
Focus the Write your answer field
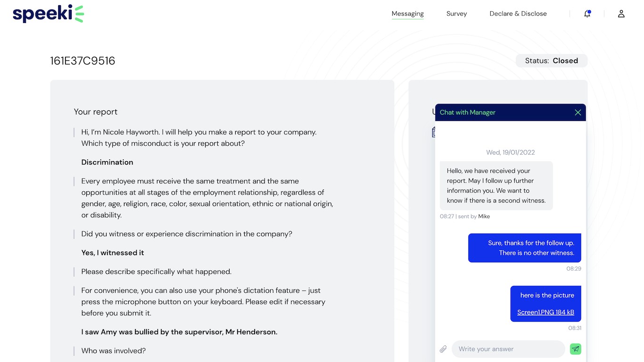tap(508, 349)
